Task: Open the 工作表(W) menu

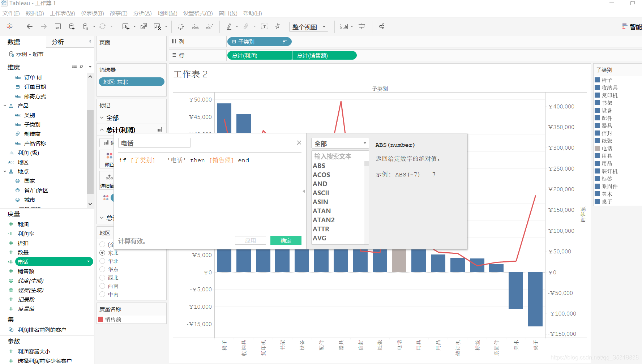Action: point(63,13)
